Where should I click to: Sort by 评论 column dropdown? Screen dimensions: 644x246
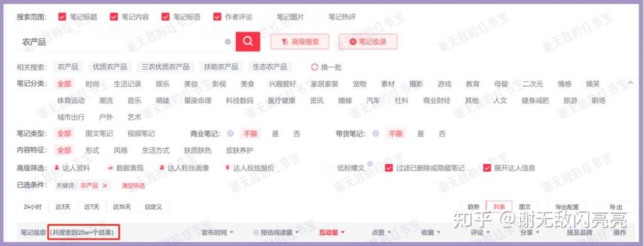[480, 232]
